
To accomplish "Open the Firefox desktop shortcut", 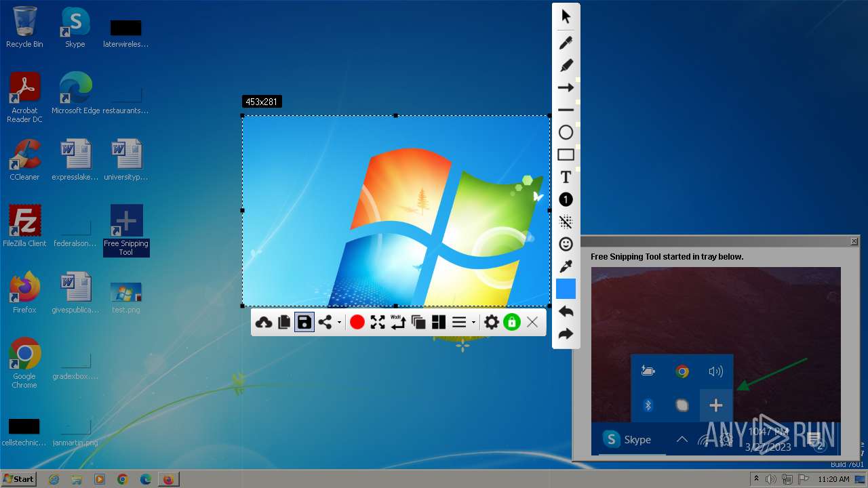I will pyautogui.click(x=24, y=293).
